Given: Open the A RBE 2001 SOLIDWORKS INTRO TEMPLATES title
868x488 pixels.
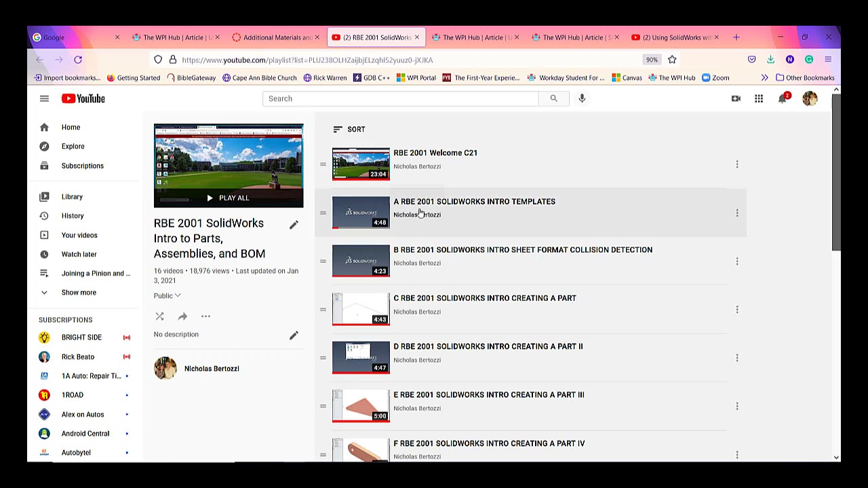Looking at the screenshot, I should (x=475, y=201).
